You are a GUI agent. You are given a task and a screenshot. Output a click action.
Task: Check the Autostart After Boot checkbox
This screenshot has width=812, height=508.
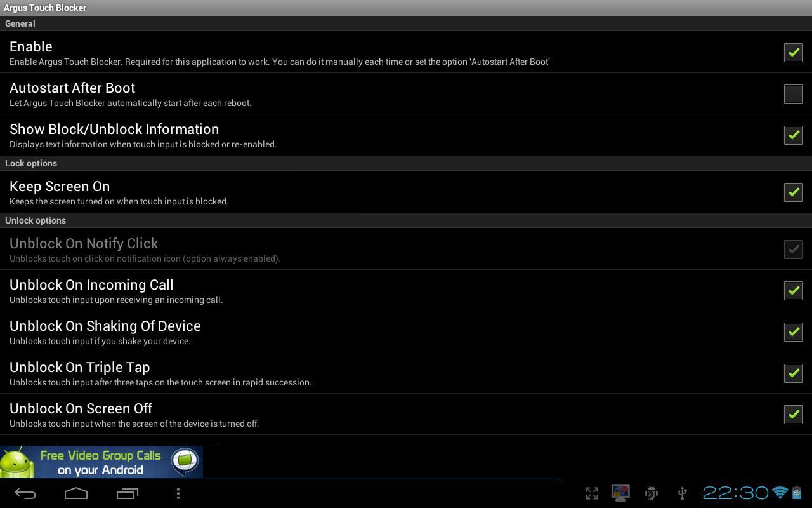click(793, 93)
